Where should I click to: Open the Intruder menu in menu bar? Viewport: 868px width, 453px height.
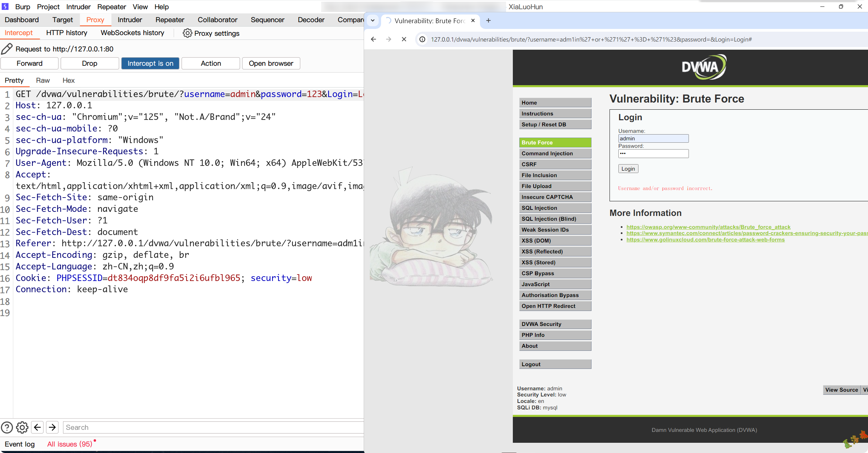tap(78, 7)
